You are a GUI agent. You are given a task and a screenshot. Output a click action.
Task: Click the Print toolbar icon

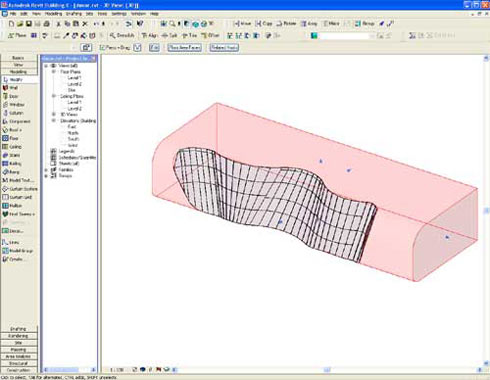[x=47, y=24]
